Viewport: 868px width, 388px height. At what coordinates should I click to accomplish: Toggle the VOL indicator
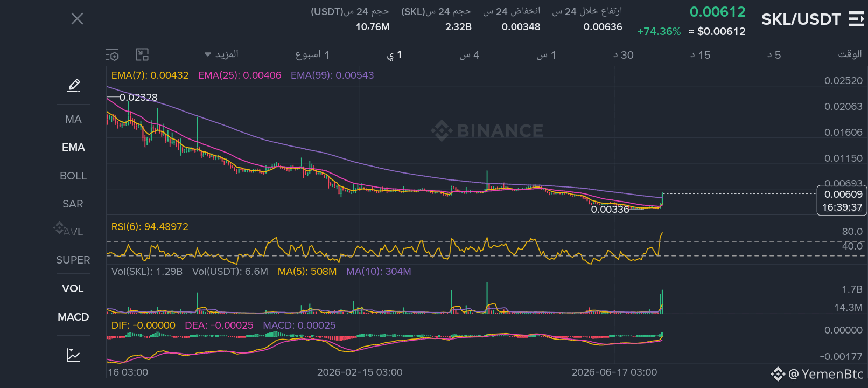(x=73, y=288)
